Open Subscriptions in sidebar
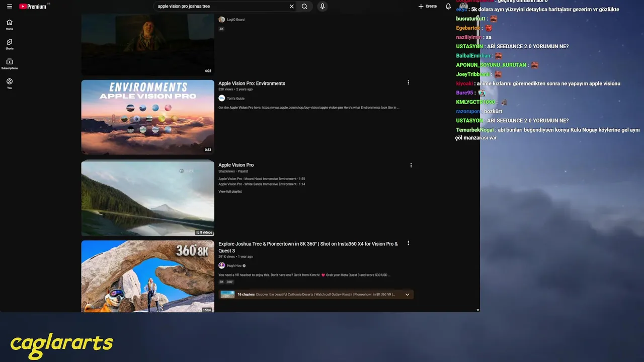This screenshot has width=644, height=362. (10, 64)
